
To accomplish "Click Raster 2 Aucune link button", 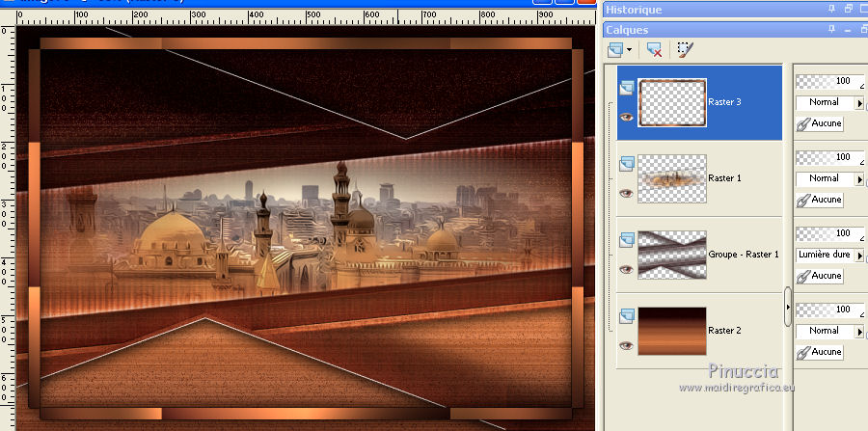I will (820, 352).
